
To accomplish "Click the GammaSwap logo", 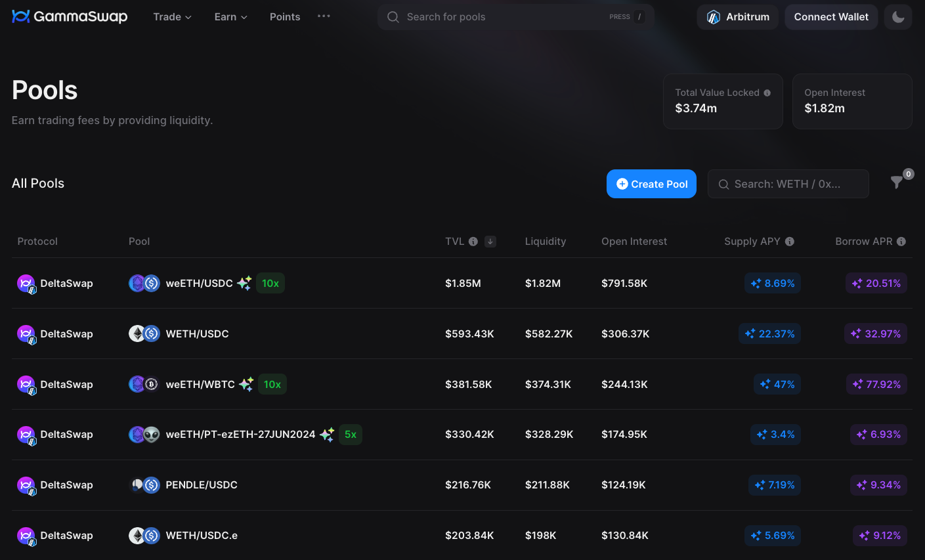I will pos(70,16).
